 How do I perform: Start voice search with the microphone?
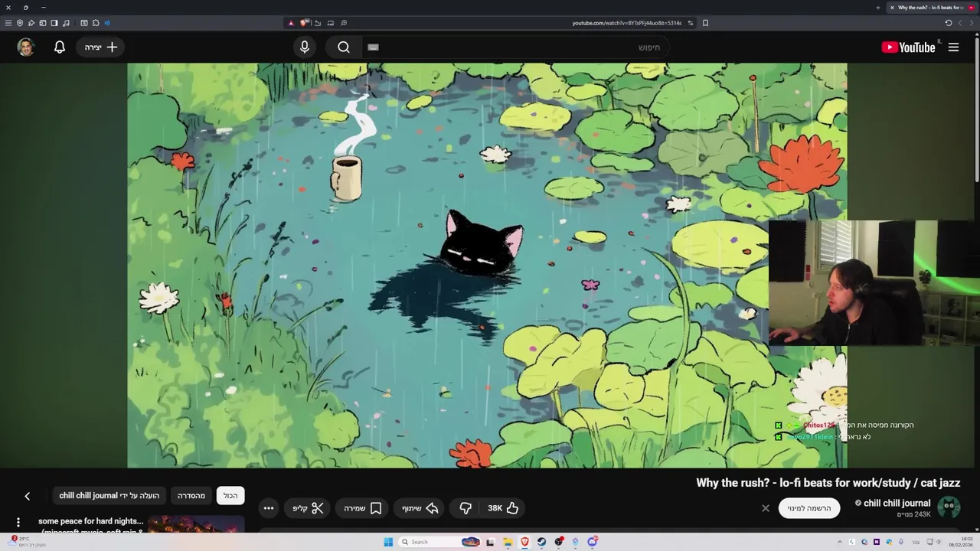click(x=305, y=47)
